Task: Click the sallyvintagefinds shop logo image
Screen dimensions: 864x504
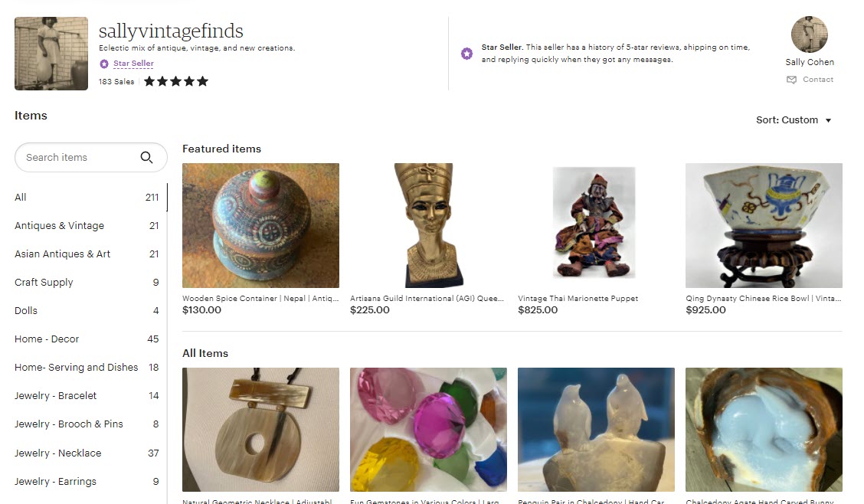Action: tap(51, 54)
